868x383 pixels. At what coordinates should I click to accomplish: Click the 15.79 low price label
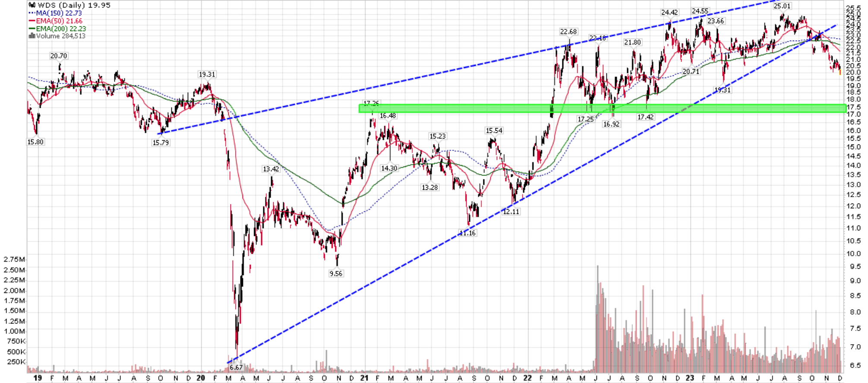(x=161, y=143)
